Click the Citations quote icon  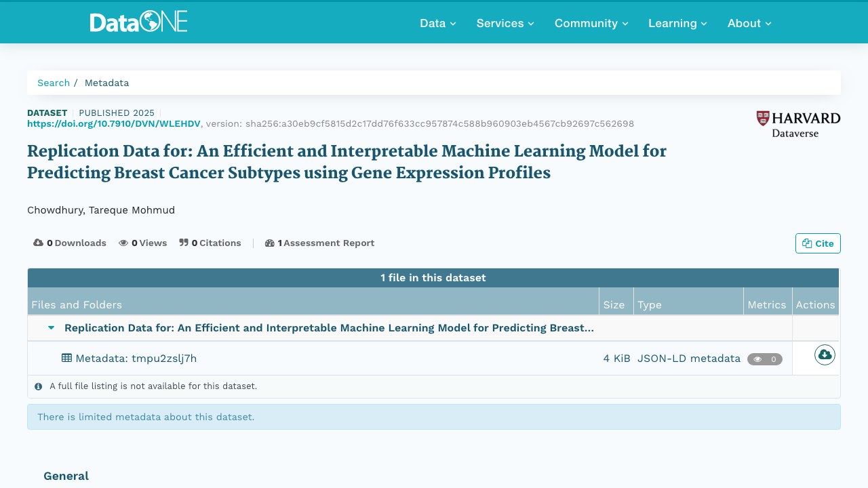(x=184, y=243)
